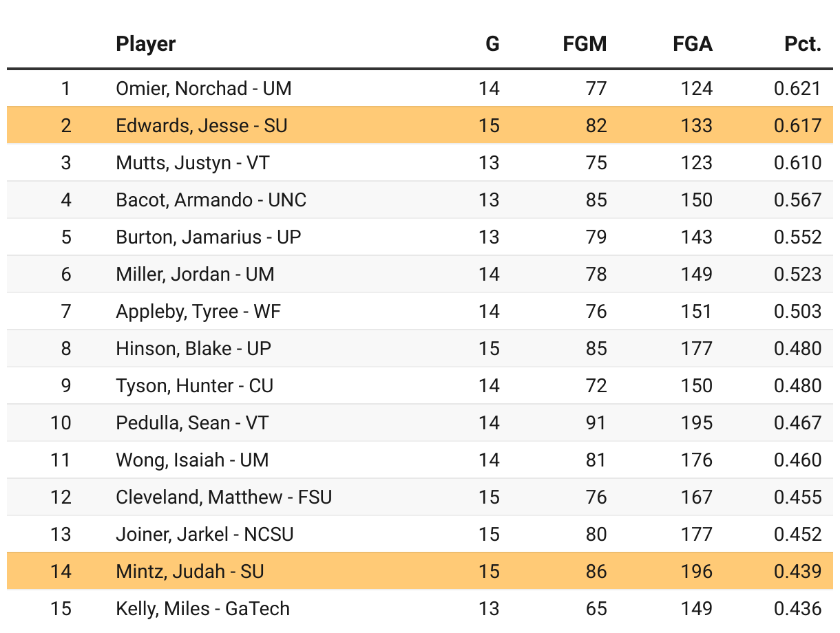
Task: Click Pedulla, Sean - VT name
Action: 192,423
